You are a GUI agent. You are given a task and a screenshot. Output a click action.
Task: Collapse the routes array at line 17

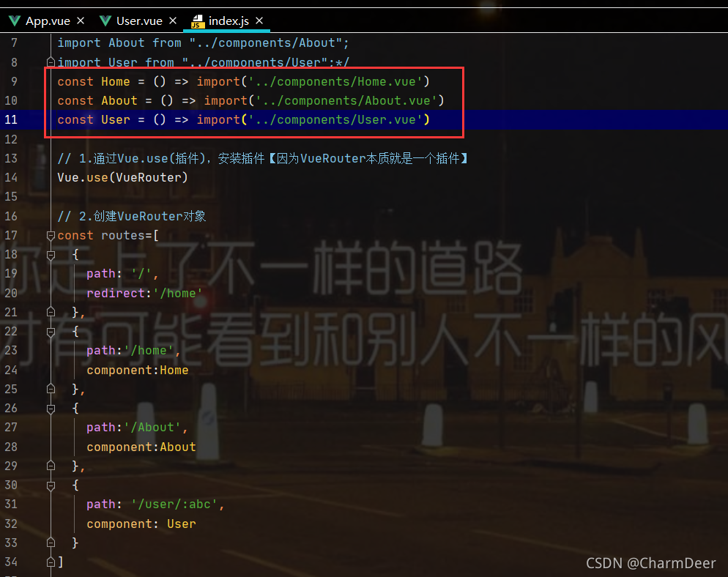(x=51, y=235)
